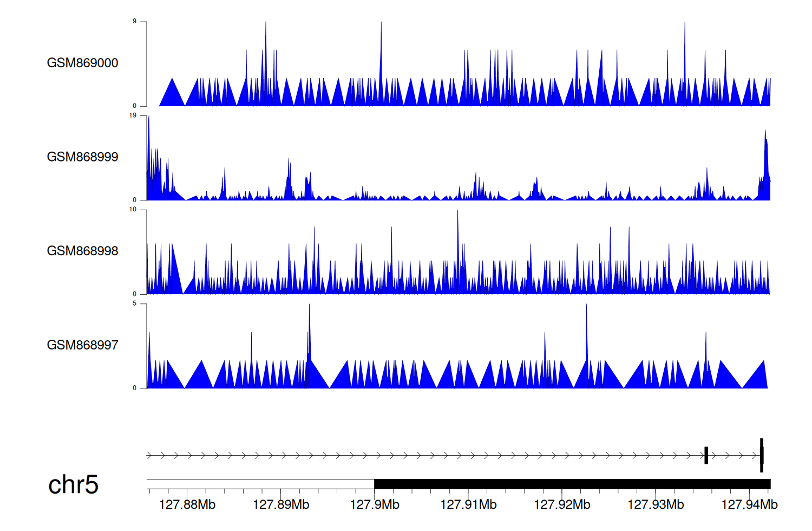Select the 127.89Mb position label

point(280,505)
